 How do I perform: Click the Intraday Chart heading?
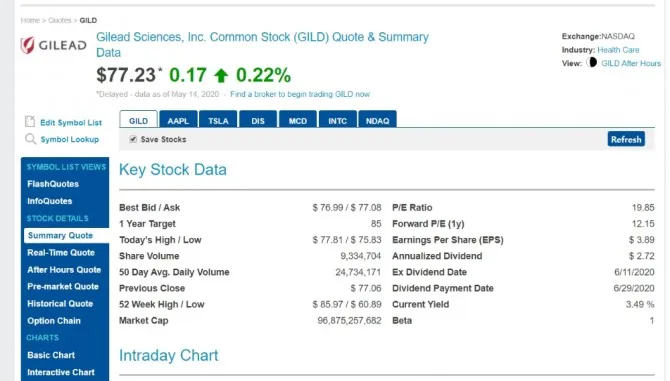click(168, 355)
